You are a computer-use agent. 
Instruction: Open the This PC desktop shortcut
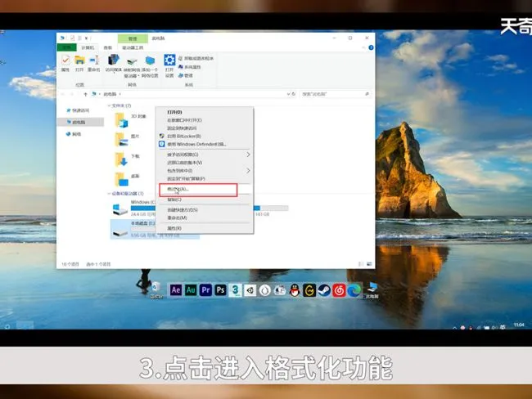click(x=372, y=290)
